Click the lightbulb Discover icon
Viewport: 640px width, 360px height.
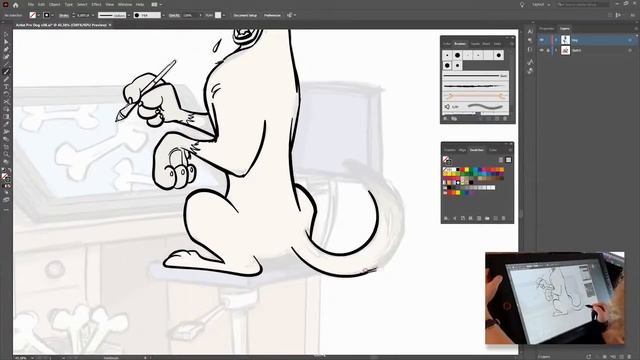pos(522,4)
